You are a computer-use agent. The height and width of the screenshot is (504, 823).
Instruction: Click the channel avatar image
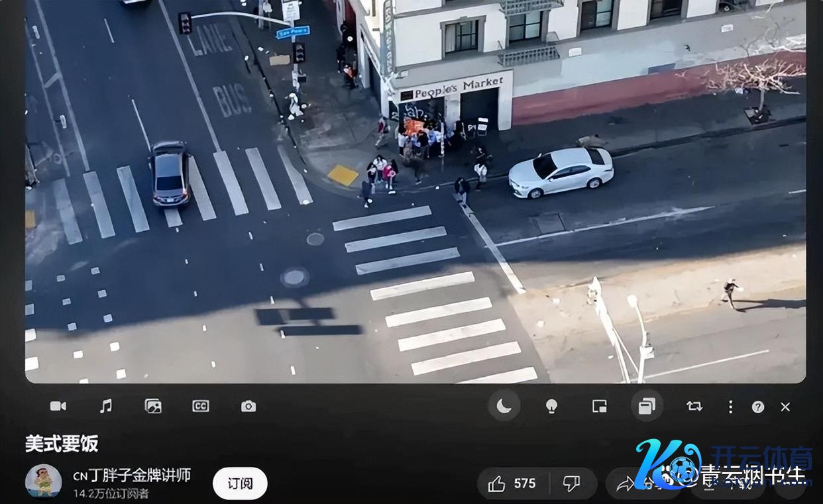pyautogui.click(x=44, y=481)
